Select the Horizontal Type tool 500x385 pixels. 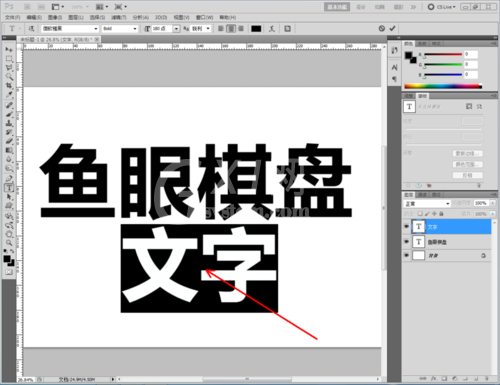9,188
